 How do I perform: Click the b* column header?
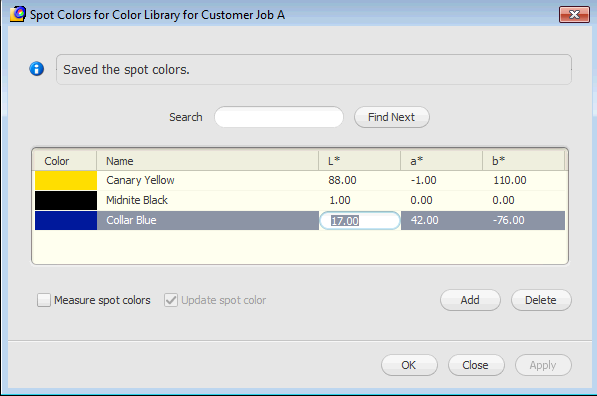(x=524, y=161)
